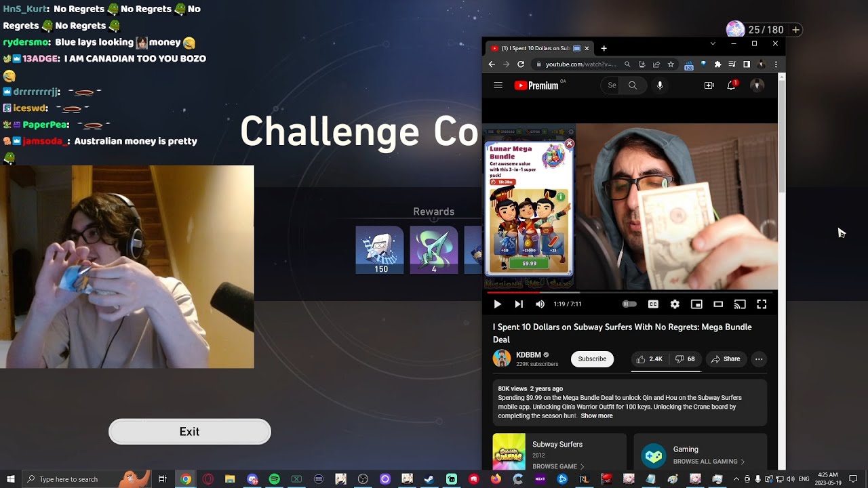Like the Subway Surfers video
Viewport: 868px width, 488px height.
tap(649, 359)
